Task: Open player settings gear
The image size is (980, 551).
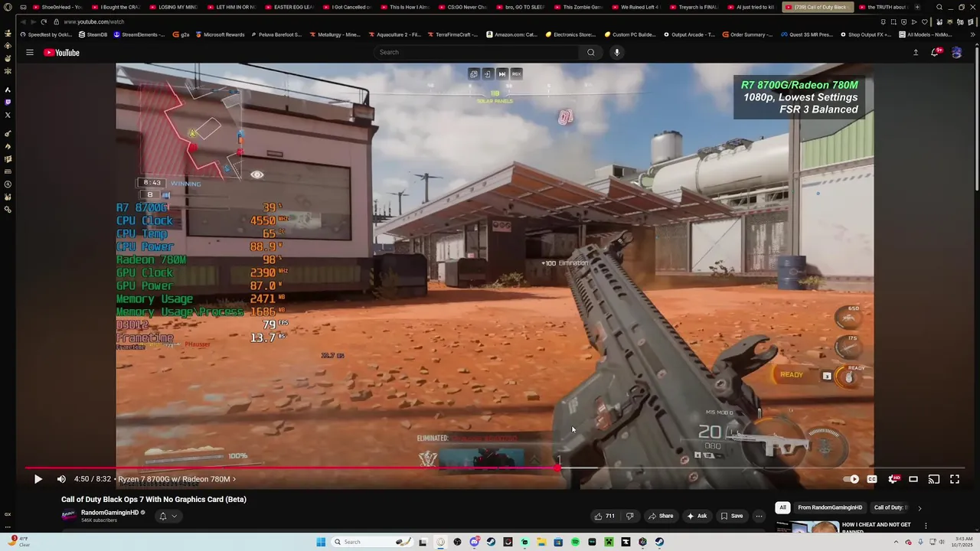Action: (893, 479)
